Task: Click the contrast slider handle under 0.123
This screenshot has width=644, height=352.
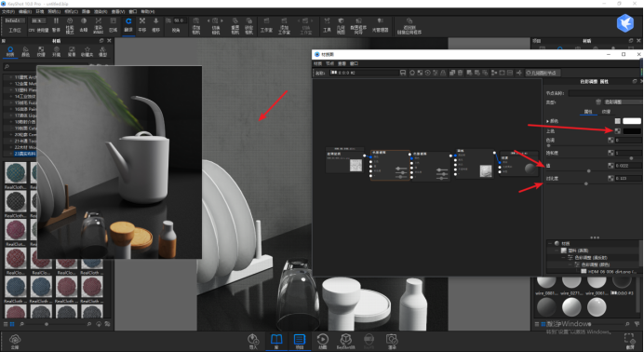Action: (586, 183)
